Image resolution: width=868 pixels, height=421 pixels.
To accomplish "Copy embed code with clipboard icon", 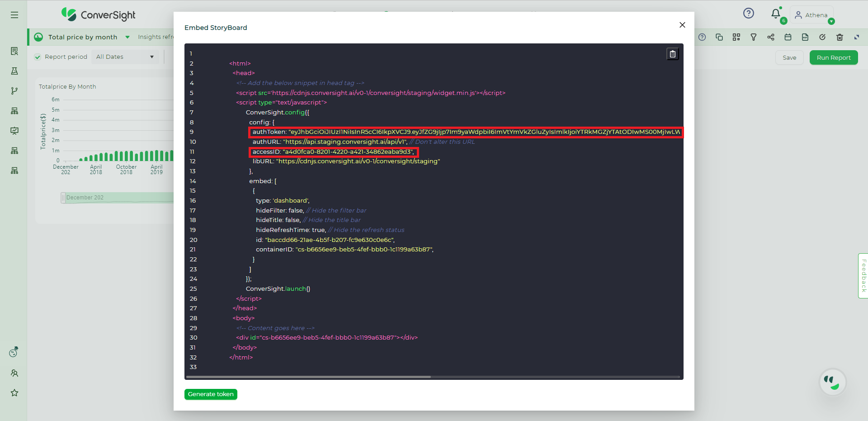I will tap(673, 54).
